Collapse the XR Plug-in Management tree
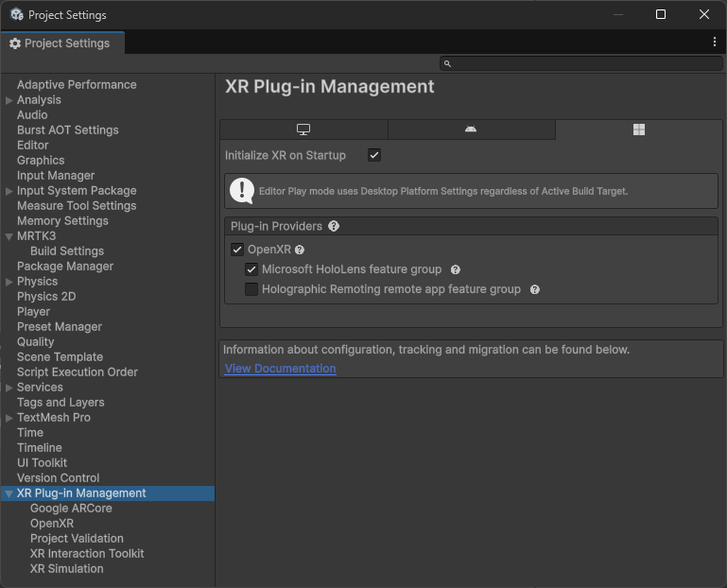This screenshot has height=588, width=727. pyautogui.click(x=9, y=493)
